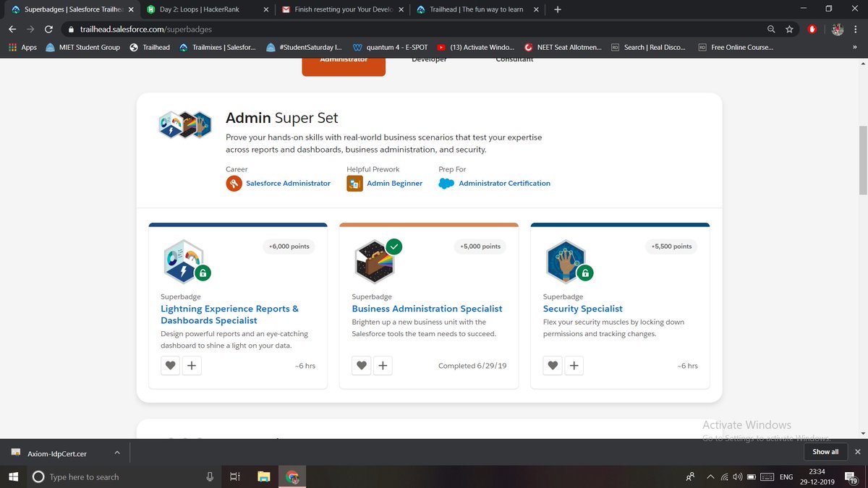
Task: Open the NEET Seat Allotment bookmark
Action: pyautogui.click(x=563, y=47)
